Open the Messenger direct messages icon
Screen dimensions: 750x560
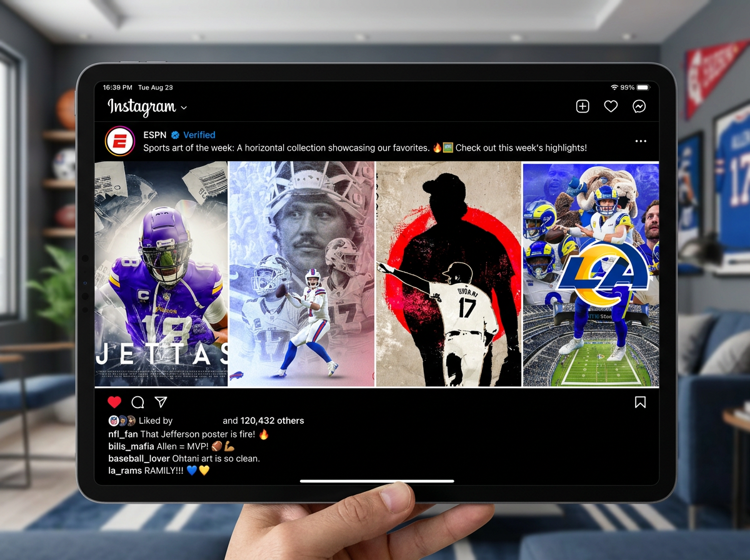coord(639,107)
